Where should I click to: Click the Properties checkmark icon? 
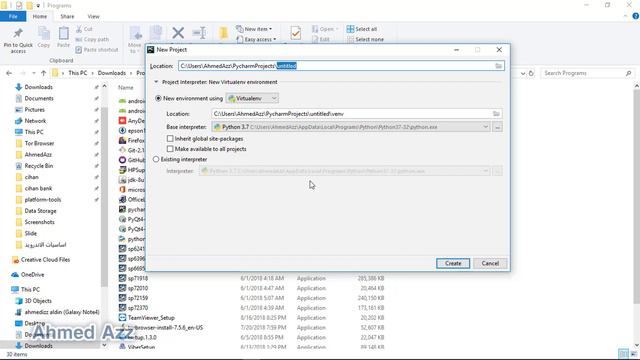[296, 33]
